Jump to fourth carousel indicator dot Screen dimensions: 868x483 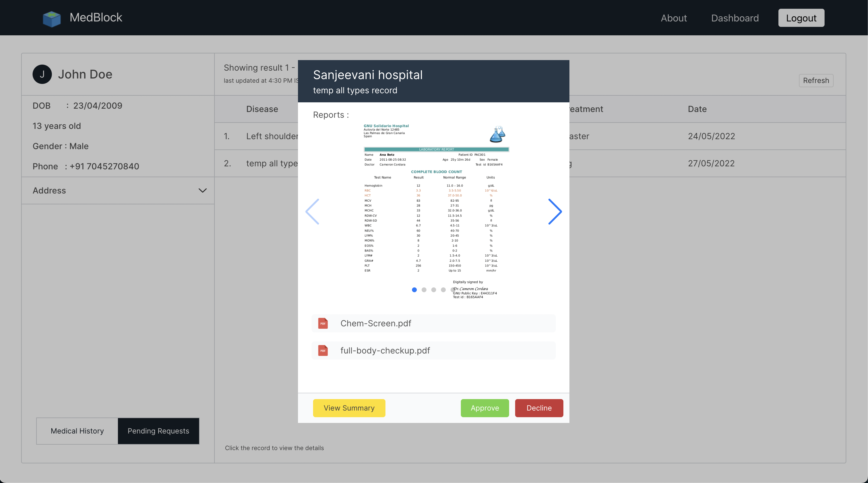pos(443,290)
